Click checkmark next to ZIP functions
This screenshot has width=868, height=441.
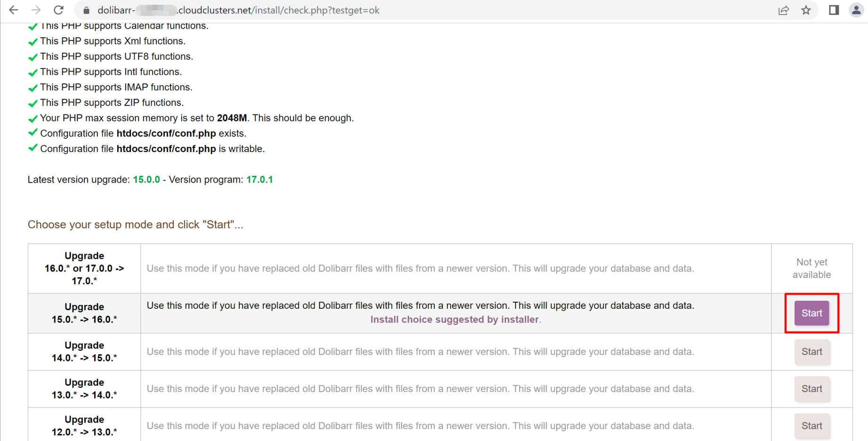(x=33, y=103)
